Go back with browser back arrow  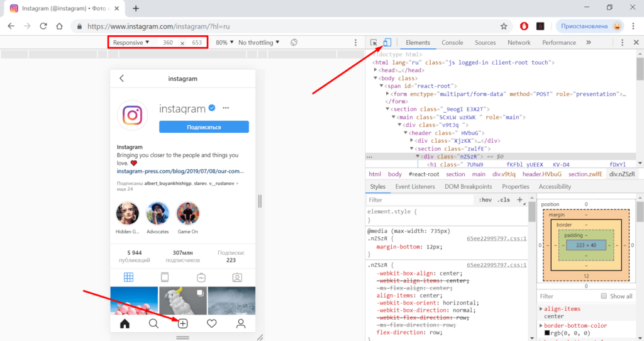(x=11, y=26)
